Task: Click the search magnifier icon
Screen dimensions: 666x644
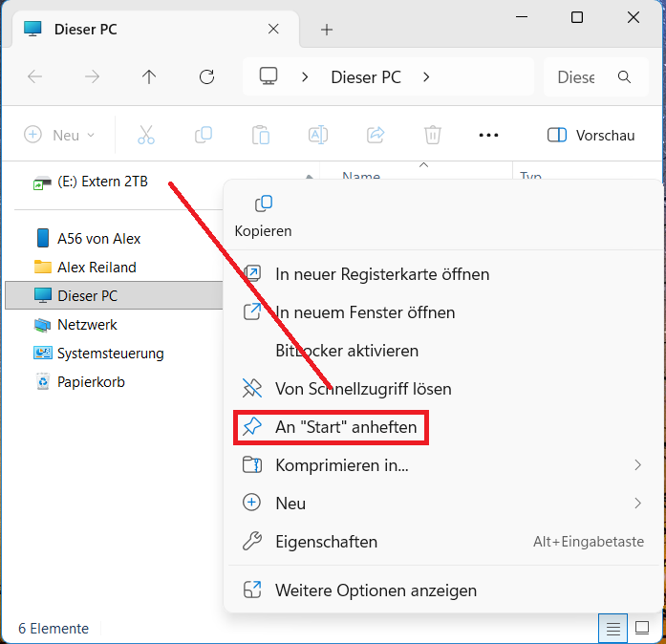Action: 624,76
